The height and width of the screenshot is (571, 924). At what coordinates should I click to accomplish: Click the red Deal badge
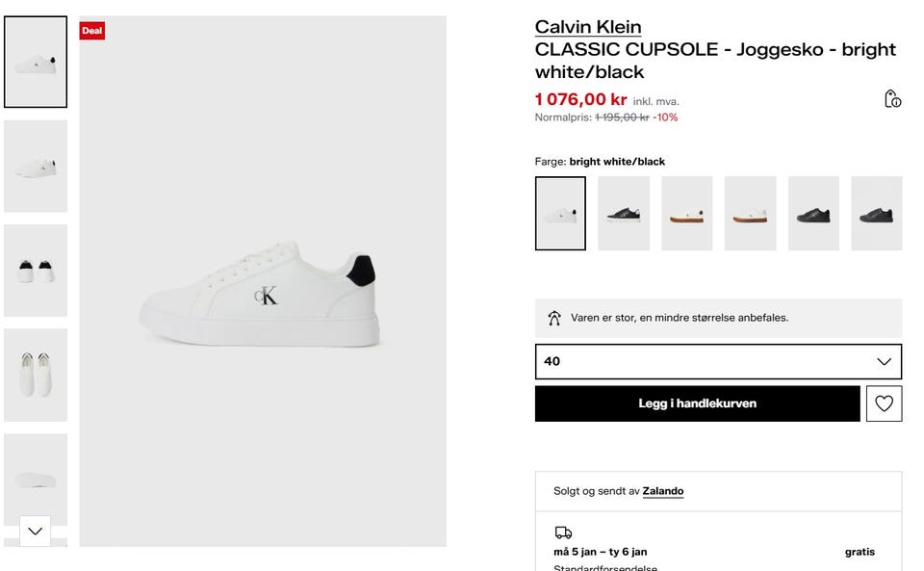tap(91, 31)
